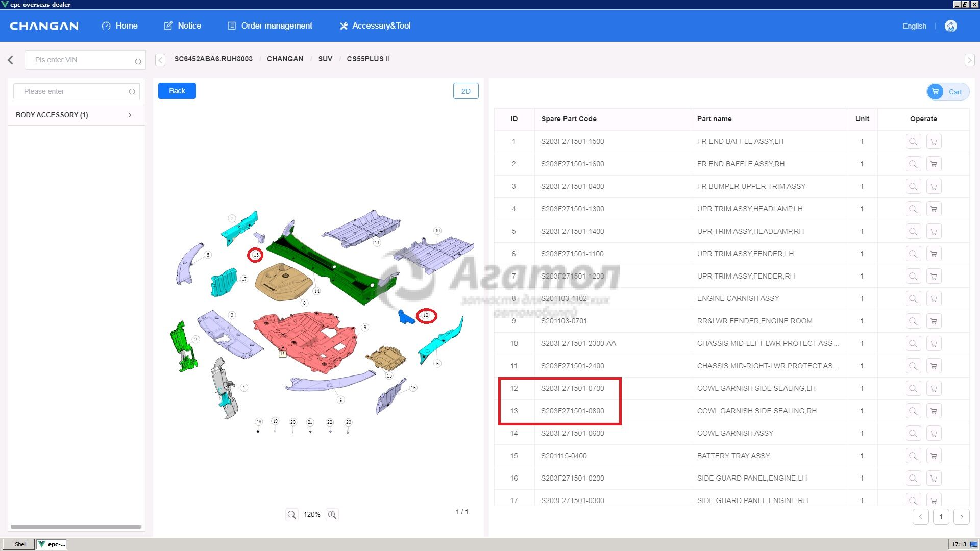Go to next page in the pagination
The image size is (980, 551).
(961, 517)
